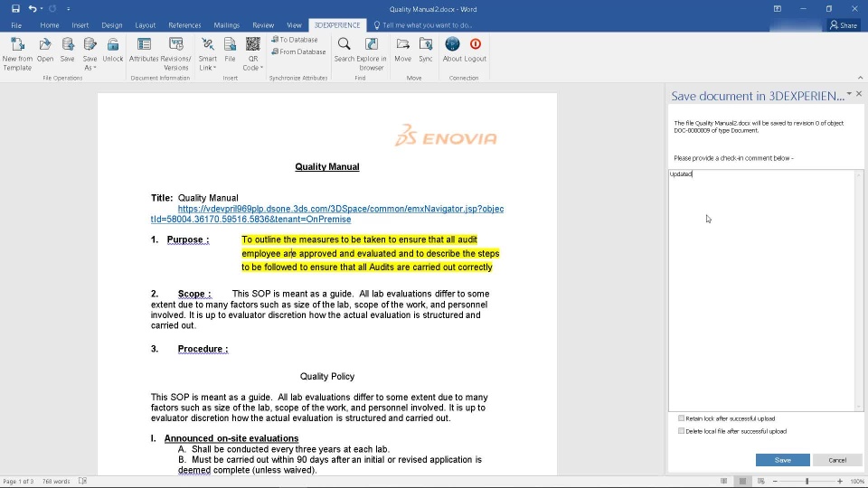The image size is (868, 488).
Task: Click Page 1 of 3 indicator
Action: pyautogui.click(x=18, y=482)
